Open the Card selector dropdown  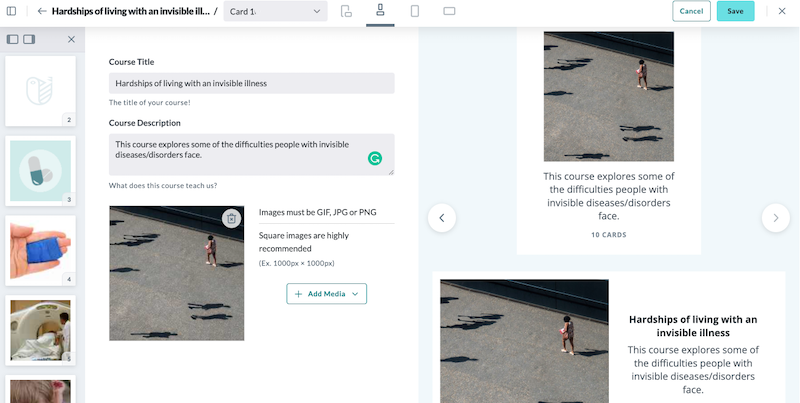[x=275, y=11]
